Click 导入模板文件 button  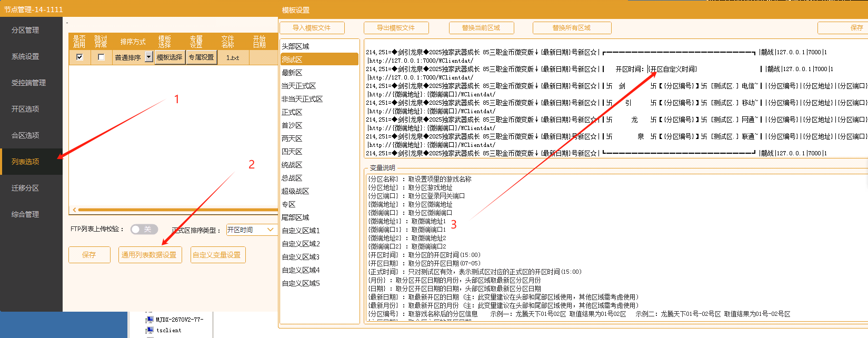pyautogui.click(x=312, y=28)
